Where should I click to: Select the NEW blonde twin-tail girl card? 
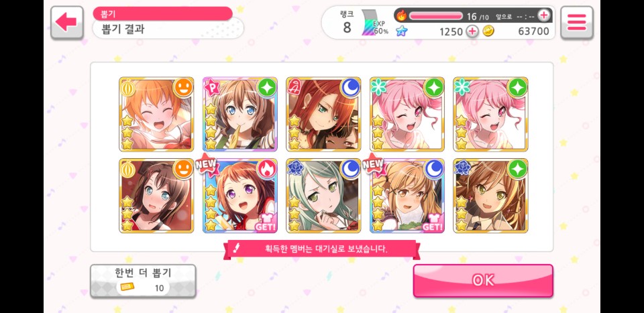pos(407,196)
